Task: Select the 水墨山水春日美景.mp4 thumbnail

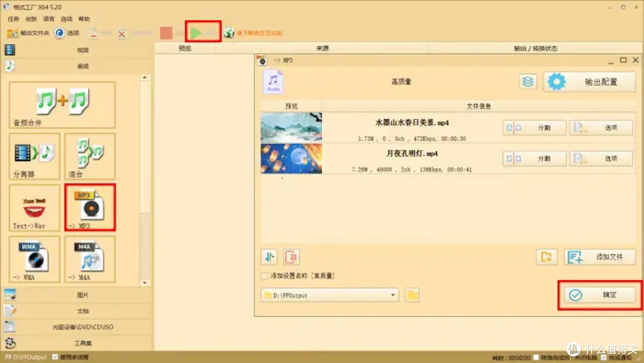Action: tap(291, 127)
